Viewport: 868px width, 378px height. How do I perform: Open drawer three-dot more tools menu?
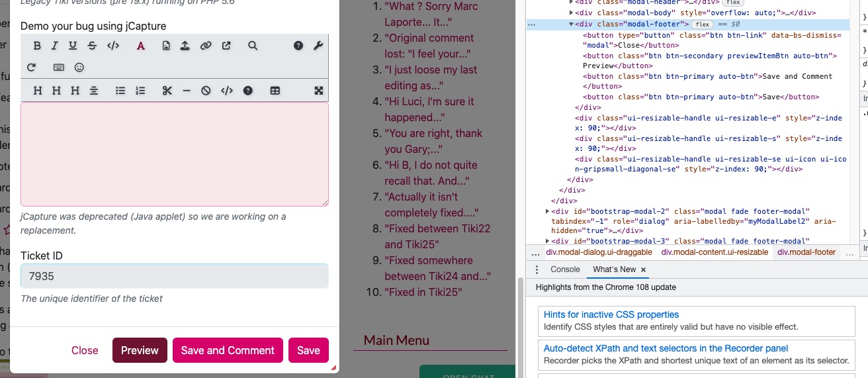(x=537, y=269)
